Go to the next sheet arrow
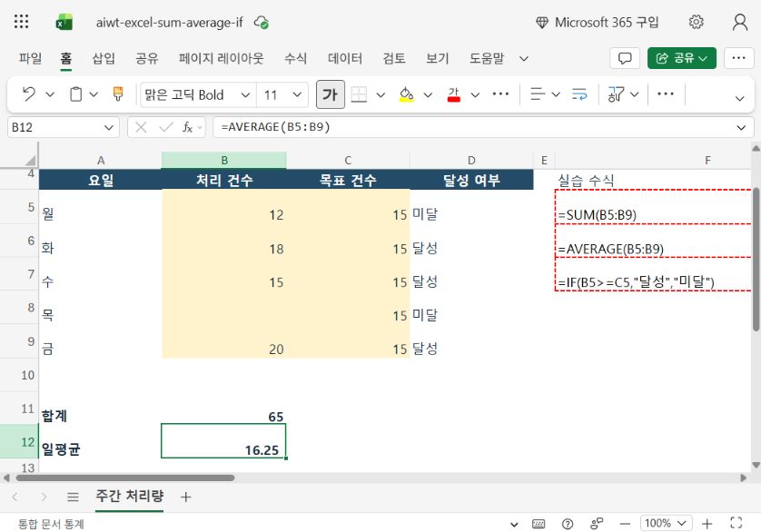The width and height of the screenshot is (761, 532). click(44, 497)
